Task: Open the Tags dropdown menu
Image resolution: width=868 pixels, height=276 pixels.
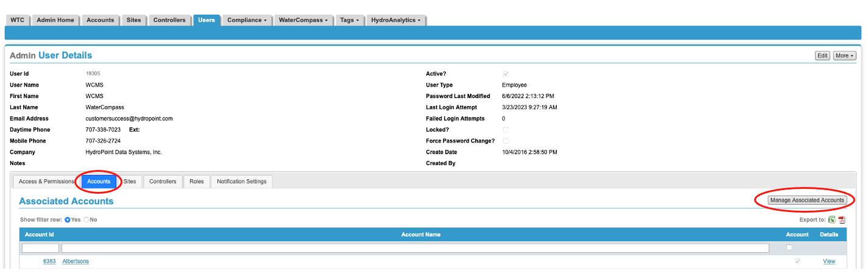Action: [350, 20]
